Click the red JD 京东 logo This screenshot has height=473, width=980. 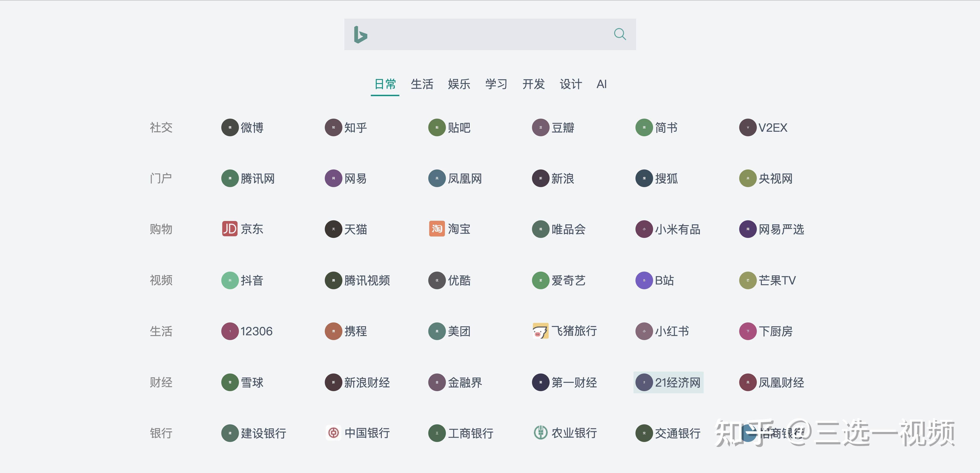point(230,228)
